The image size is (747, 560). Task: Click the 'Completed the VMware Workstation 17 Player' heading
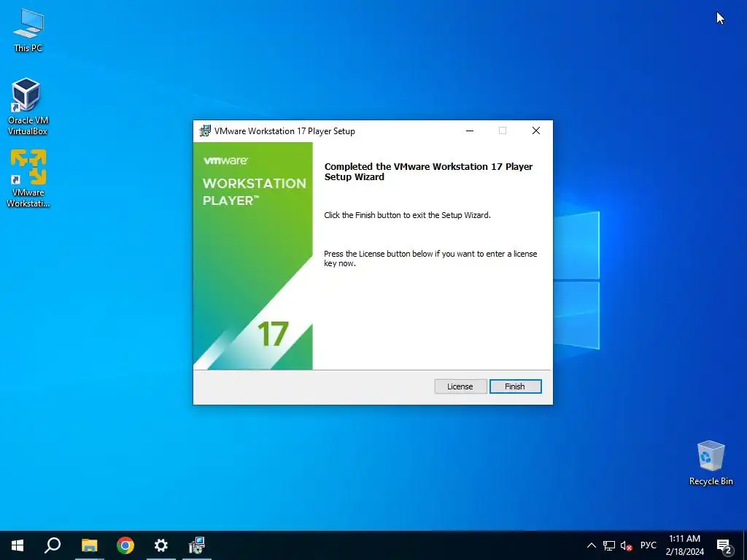pos(428,172)
